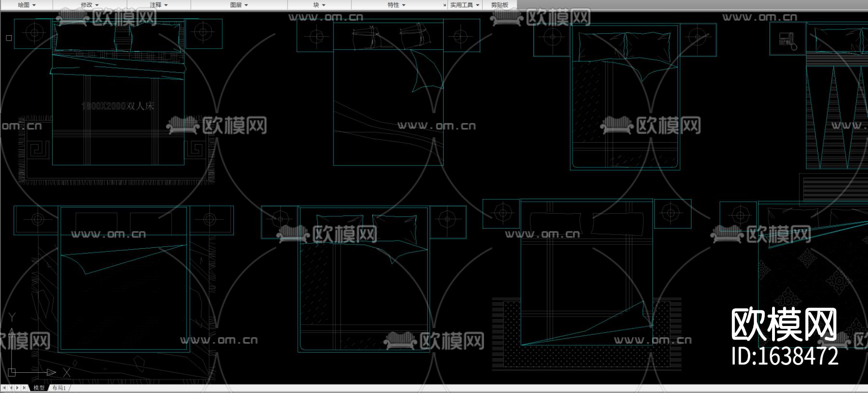The width and height of the screenshot is (868, 393).
Task: Select the 1800X2000双人床 text label
Action: pyautogui.click(x=118, y=106)
